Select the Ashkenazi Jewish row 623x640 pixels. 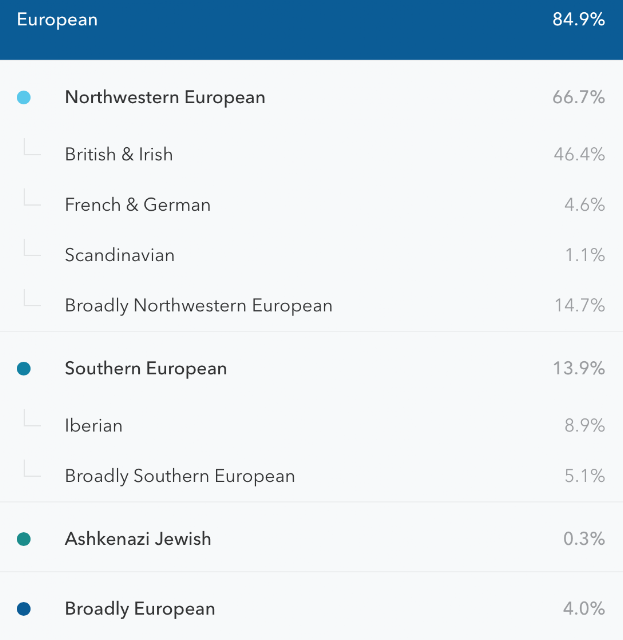click(312, 539)
